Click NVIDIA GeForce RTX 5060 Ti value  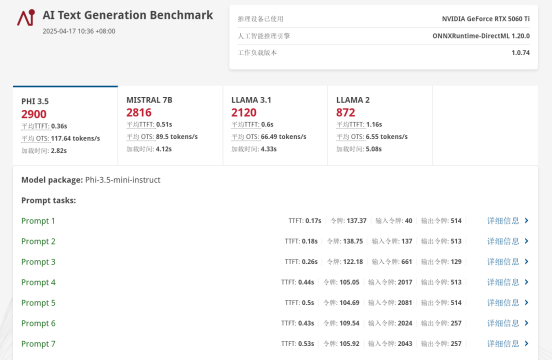point(486,19)
